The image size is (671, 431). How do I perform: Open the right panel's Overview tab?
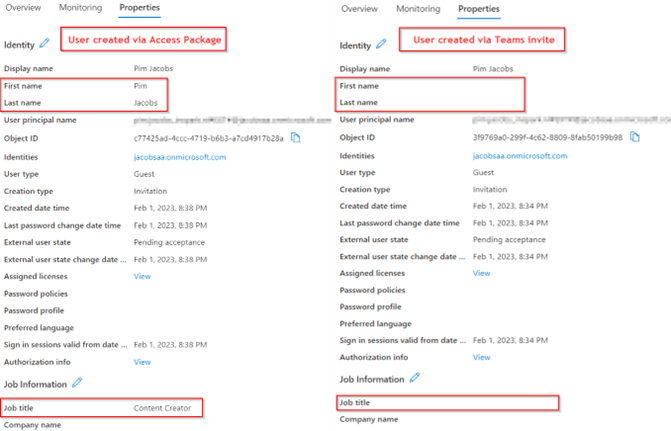click(x=360, y=9)
